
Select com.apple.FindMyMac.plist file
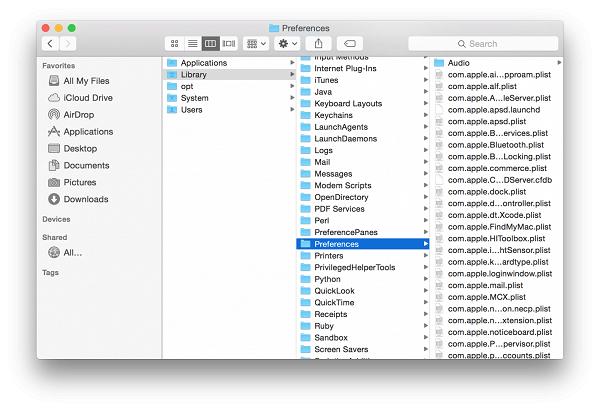[497, 227]
